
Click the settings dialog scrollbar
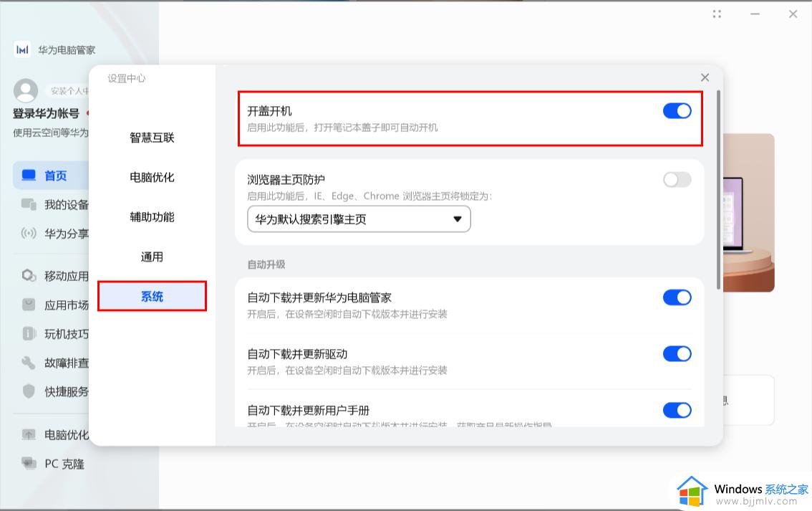tap(718, 190)
